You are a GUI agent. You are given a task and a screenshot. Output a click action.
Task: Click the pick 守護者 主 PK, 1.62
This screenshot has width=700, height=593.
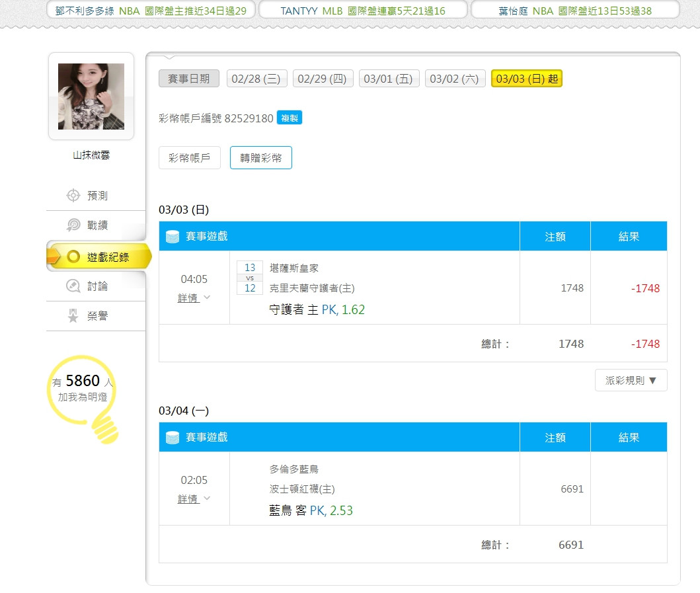317,309
